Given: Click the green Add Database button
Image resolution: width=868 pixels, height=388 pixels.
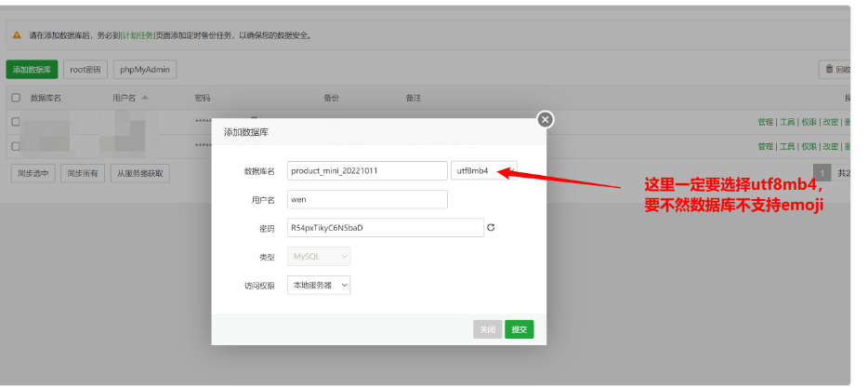Looking at the screenshot, I should pyautogui.click(x=33, y=70).
